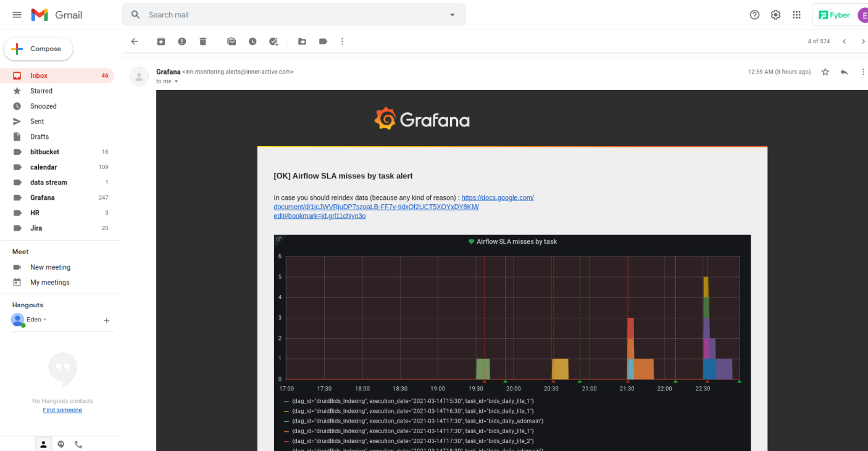Star this Grafana email
The height and width of the screenshot is (451, 868).
(825, 72)
